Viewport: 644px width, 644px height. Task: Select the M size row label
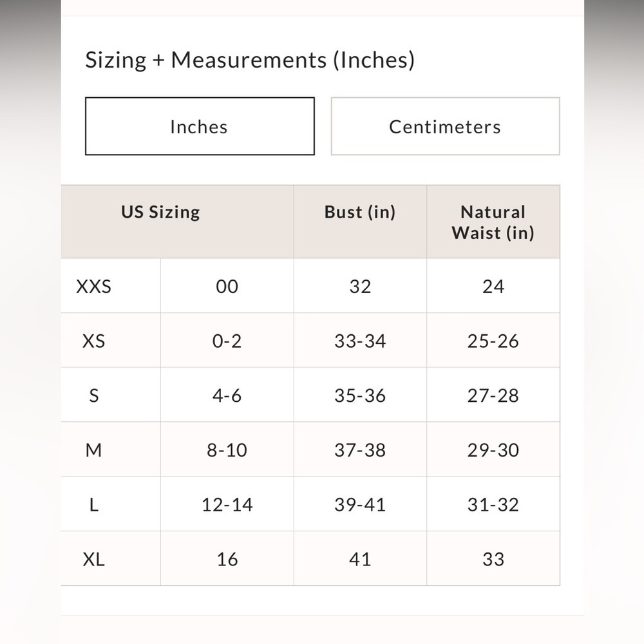click(x=93, y=450)
